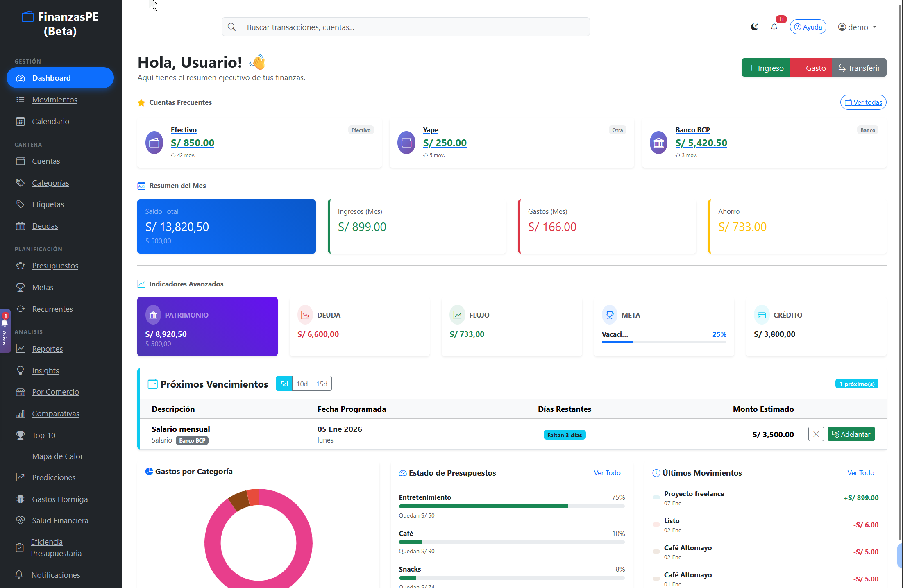Click the red Gasto button

pyautogui.click(x=811, y=68)
